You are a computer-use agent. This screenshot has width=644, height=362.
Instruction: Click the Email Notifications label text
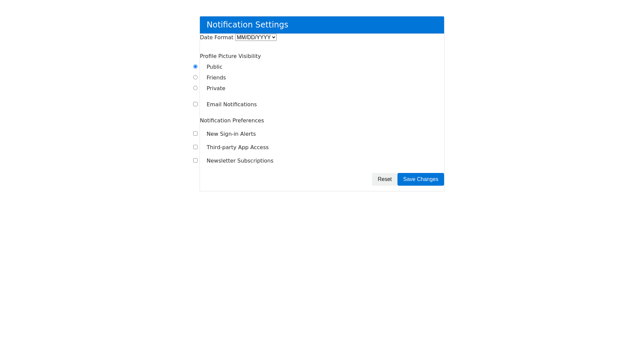231,105
